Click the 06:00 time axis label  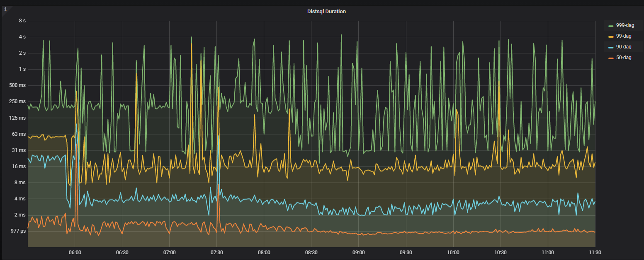[75, 252]
